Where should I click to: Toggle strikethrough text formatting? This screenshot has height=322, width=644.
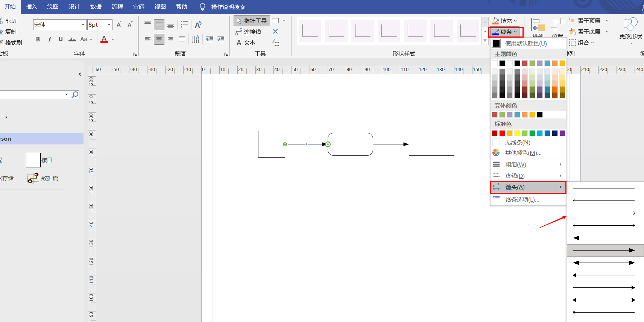coord(72,39)
